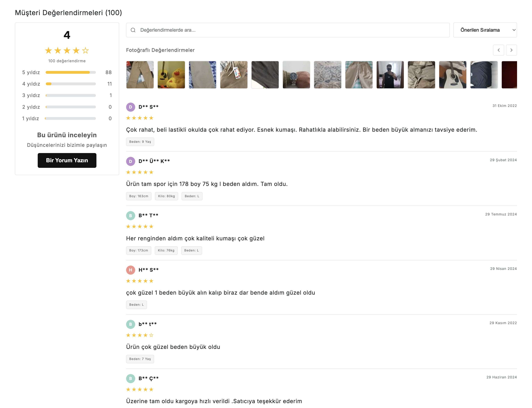Click the green B avatar of B** T**

click(x=130, y=215)
